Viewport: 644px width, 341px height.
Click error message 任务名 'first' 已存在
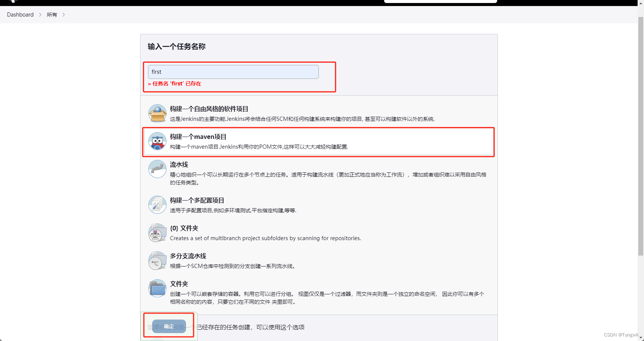coord(175,84)
